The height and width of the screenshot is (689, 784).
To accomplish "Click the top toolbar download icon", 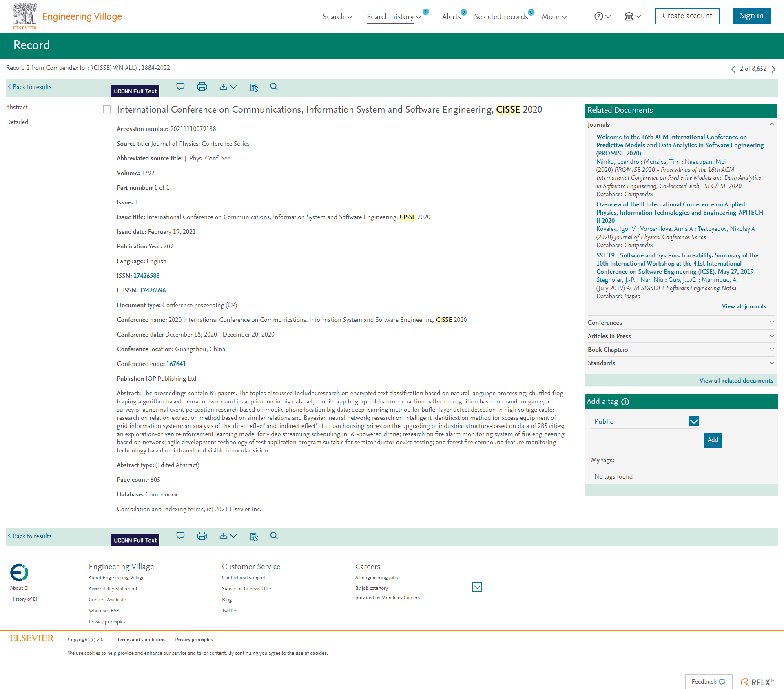I will click(223, 86).
